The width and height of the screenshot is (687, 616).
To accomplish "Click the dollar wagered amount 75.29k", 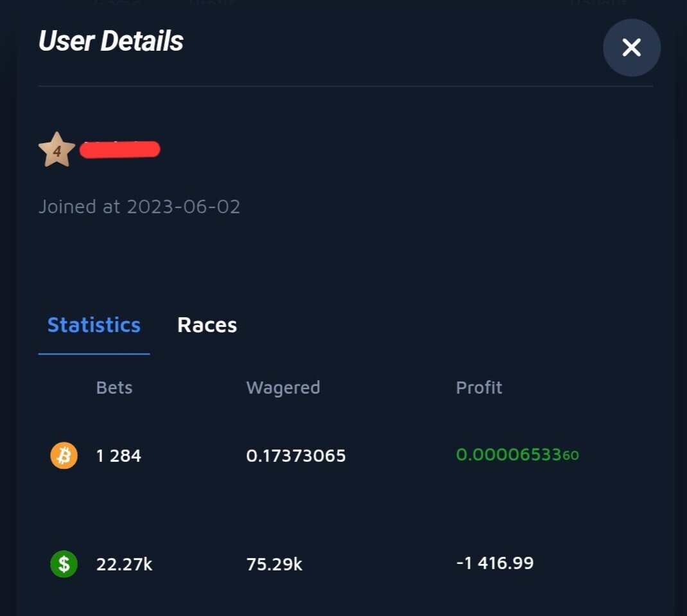I will coord(274,564).
